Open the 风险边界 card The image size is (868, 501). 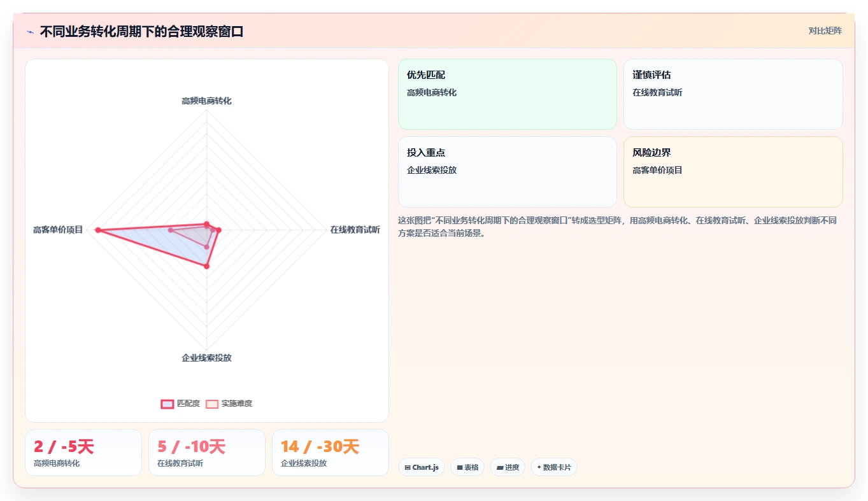click(733, 172)
